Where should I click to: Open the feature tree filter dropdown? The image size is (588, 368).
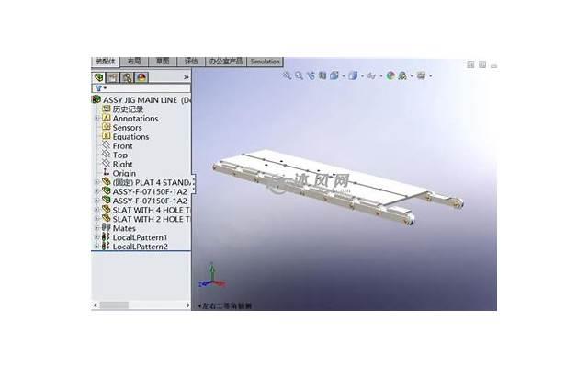[x=100, y=88]
